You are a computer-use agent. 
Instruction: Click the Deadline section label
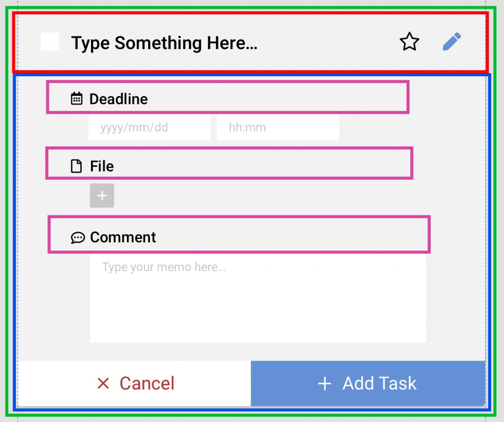click(119, 99)
